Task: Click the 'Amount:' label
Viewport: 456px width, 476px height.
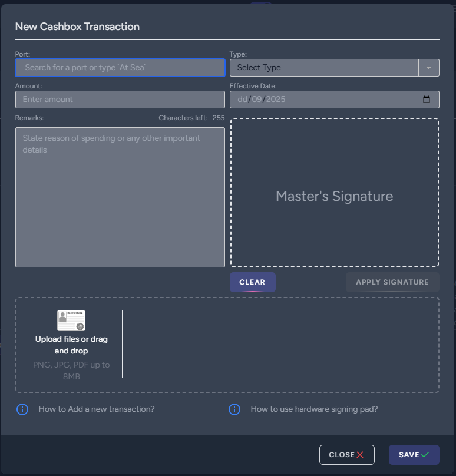Action: point(28,86)
